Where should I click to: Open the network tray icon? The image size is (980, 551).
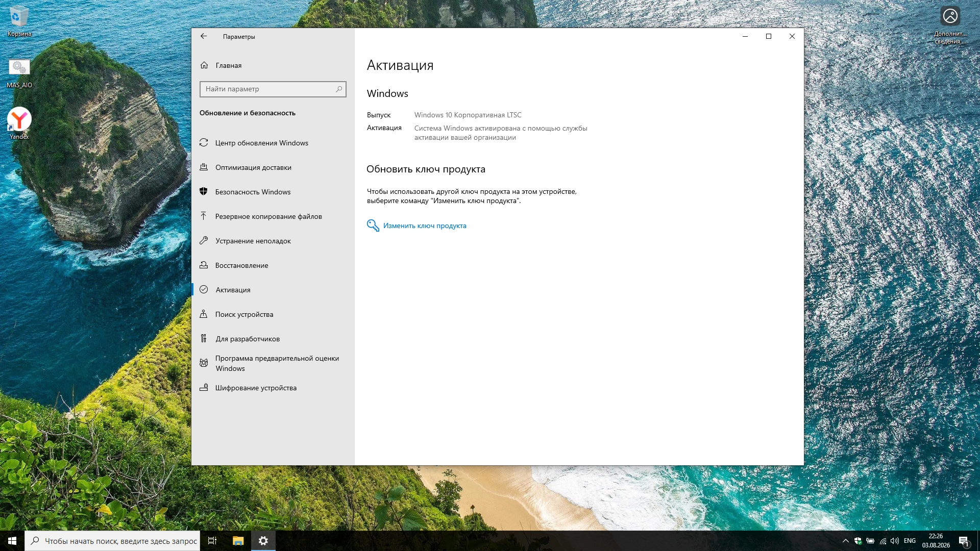point(883,541)
